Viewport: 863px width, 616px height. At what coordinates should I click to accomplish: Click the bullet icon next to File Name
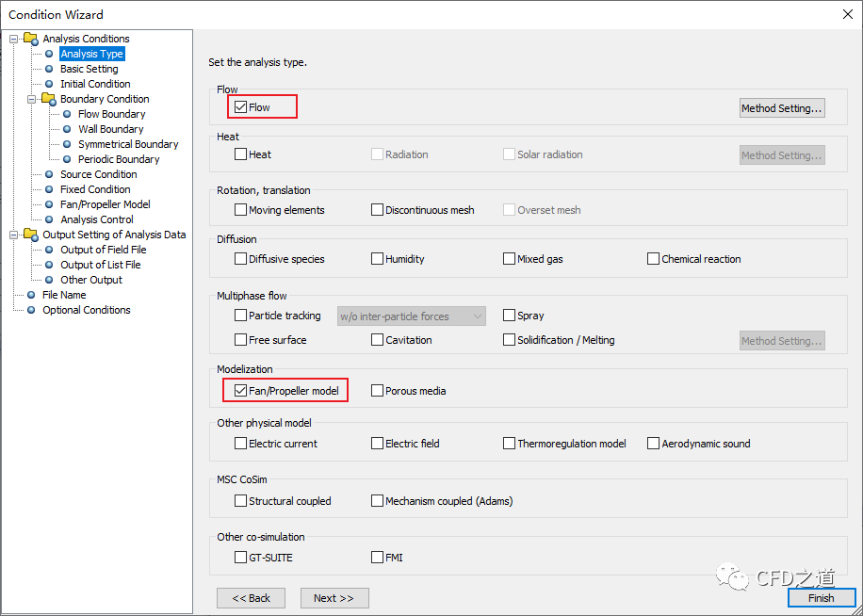31,295
